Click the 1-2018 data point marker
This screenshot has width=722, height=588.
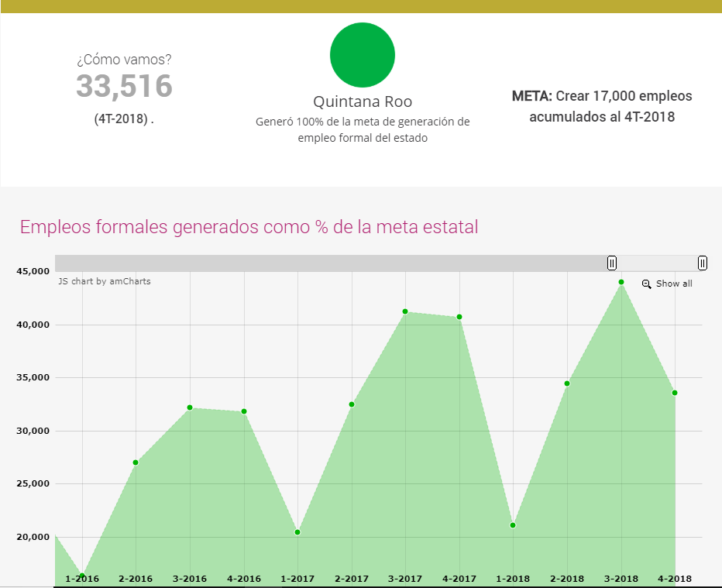click(513, 525)
